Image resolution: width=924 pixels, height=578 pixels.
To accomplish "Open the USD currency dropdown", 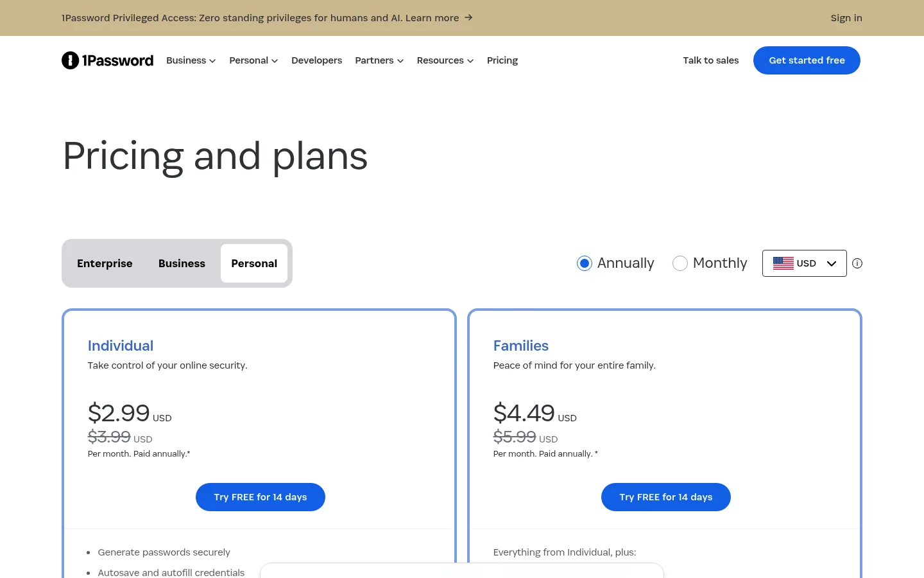I will [x=805, y=263].
